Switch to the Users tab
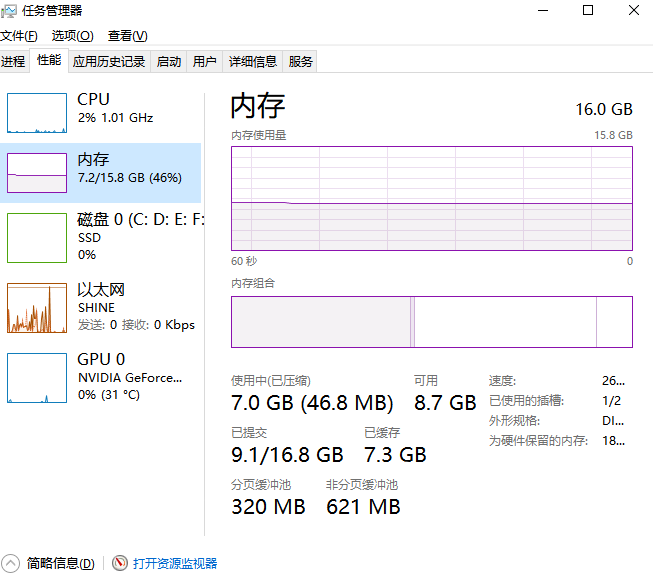This screenshot has width=653, height=582. (204, 62)
